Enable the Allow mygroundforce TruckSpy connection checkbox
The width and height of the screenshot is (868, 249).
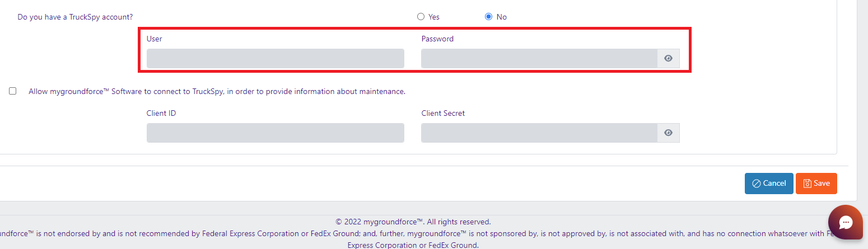coord(13,91)
